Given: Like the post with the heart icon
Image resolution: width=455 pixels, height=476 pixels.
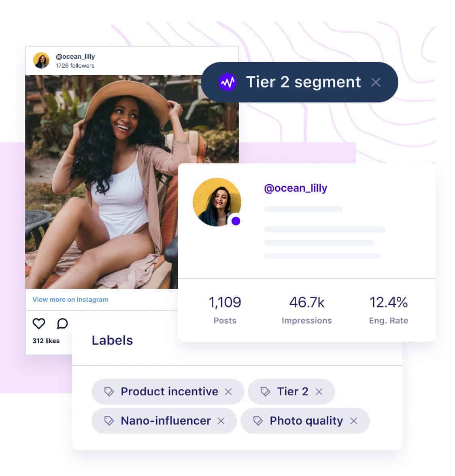Looking at the screenshot, I should 39,323.
